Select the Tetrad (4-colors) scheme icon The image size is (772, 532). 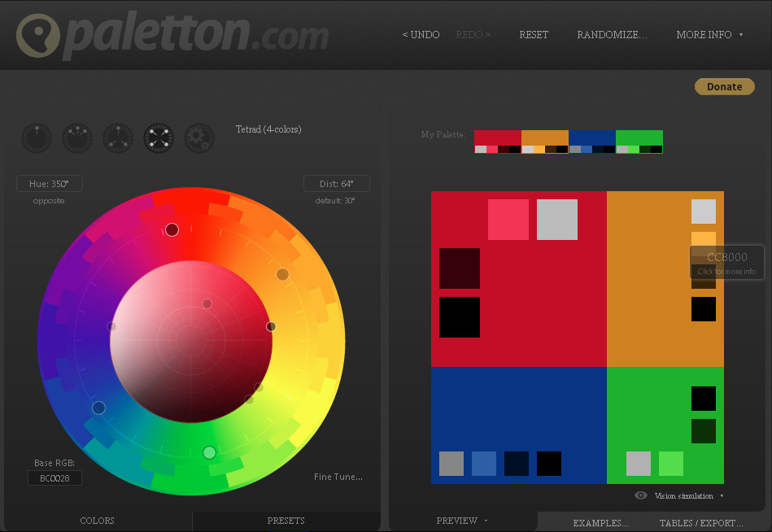[x=159, y=138]
